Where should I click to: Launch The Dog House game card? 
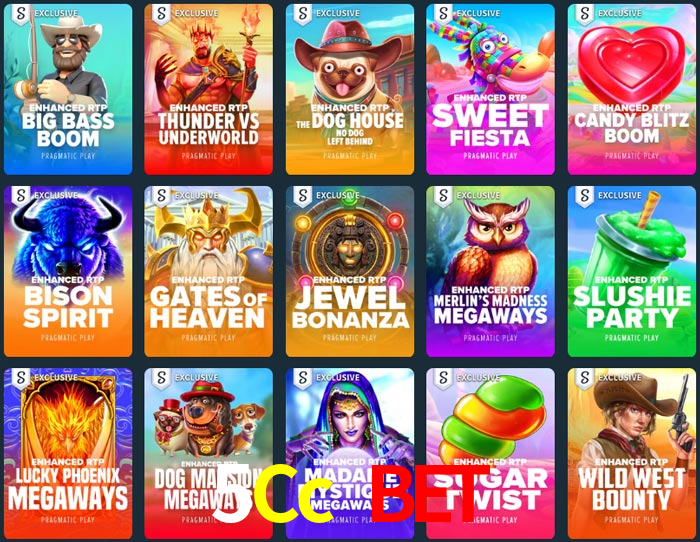(x=350, y=89)
